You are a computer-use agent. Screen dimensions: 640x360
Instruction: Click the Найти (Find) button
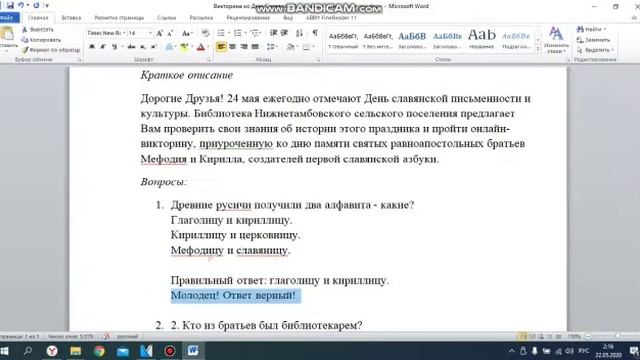(x=591, y=29)
